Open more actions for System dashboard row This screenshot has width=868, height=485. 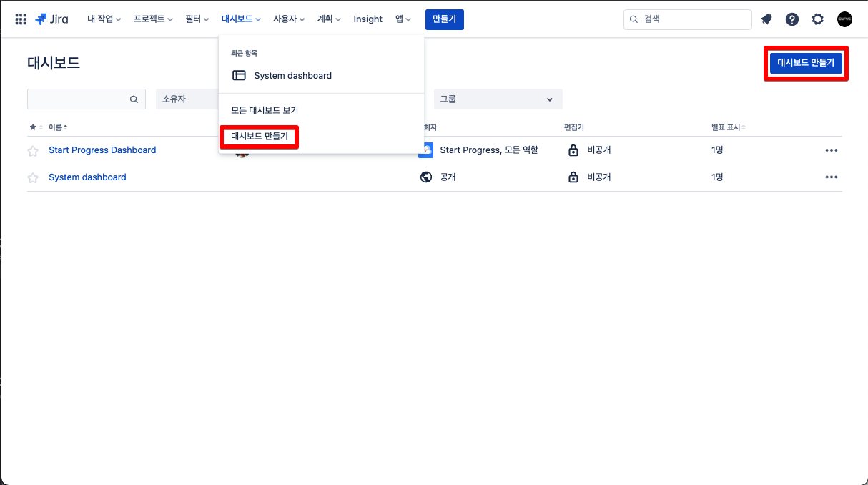click(x=831, y=177)
